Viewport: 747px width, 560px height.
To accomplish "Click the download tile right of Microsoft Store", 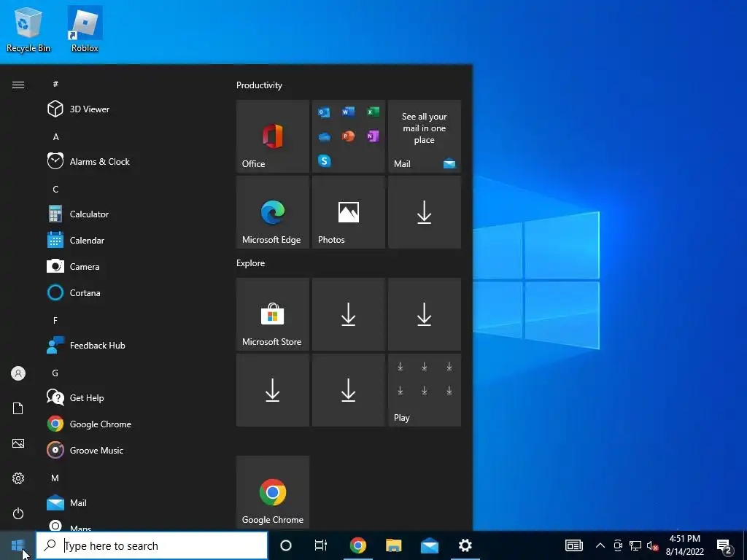I will point(348,314).
